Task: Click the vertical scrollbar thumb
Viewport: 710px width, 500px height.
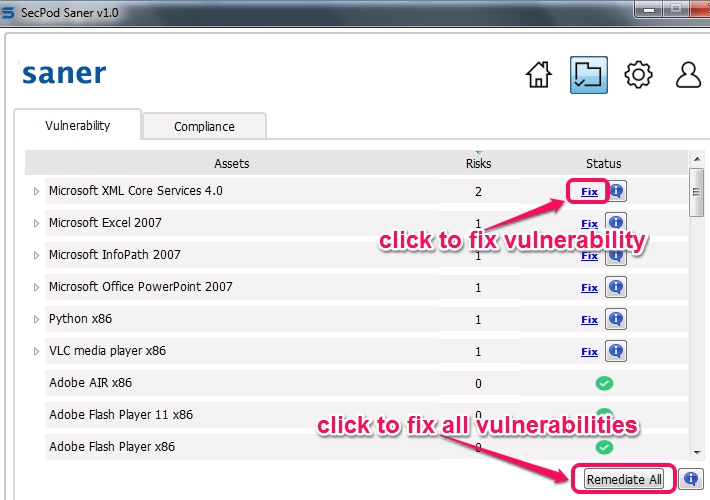Action: pos(696,192)
